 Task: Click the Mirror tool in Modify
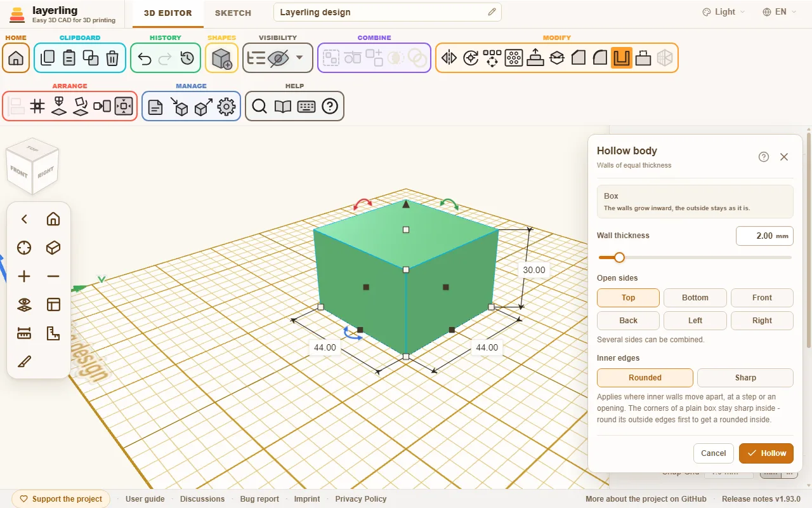click(449, 58)
